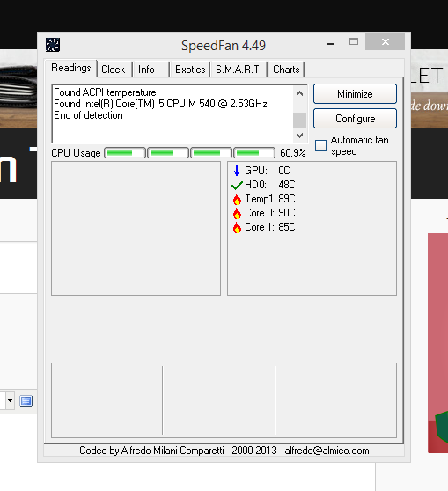Click the list view icon in background window

(26, 401)
